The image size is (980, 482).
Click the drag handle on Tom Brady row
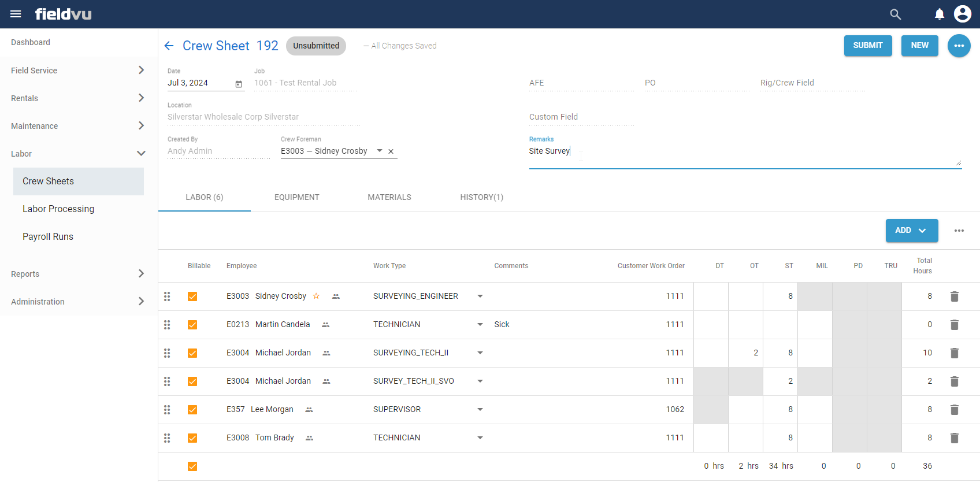point(167,438)
